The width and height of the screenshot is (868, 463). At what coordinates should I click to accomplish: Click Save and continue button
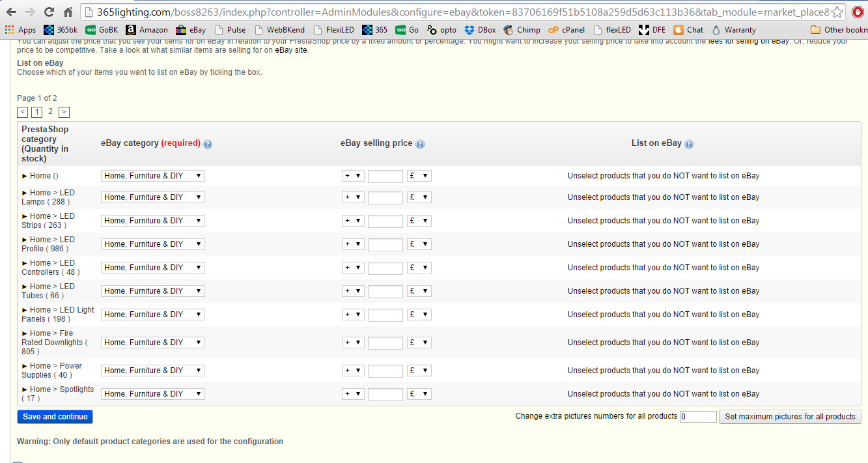tap(55, 417)
